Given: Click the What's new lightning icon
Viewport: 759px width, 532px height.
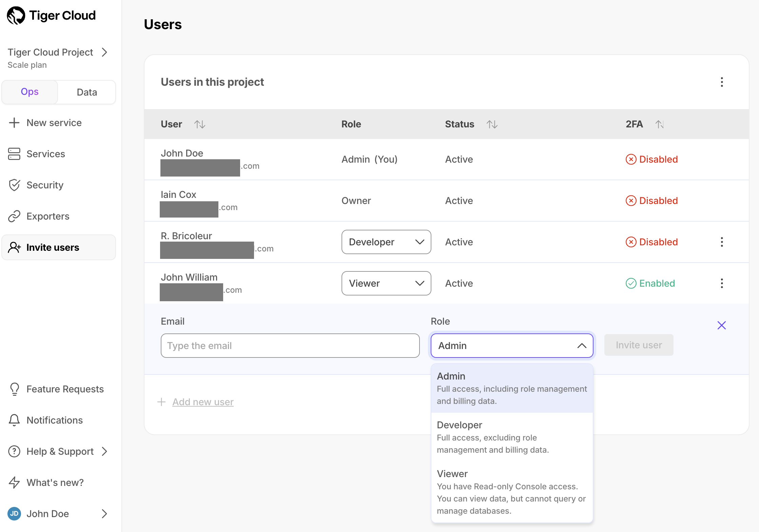Looking at the screenshot, I should (x=14, y=483).
